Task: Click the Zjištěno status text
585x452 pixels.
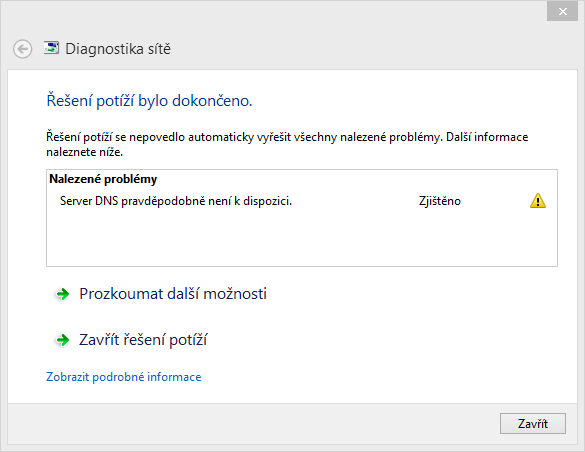Action: 439,201
